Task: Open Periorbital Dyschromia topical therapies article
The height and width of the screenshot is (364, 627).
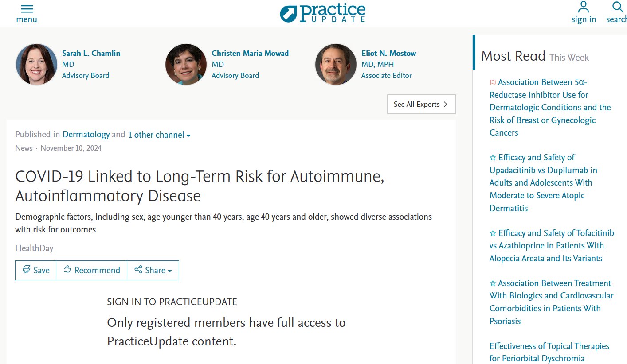Action: (549, 352)
